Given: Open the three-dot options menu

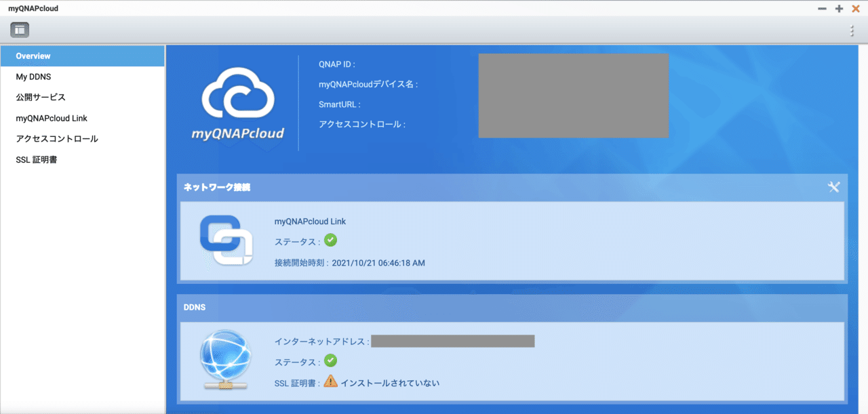Looking at the screenshot, I should pyautogui.click(x=852, y=30).
